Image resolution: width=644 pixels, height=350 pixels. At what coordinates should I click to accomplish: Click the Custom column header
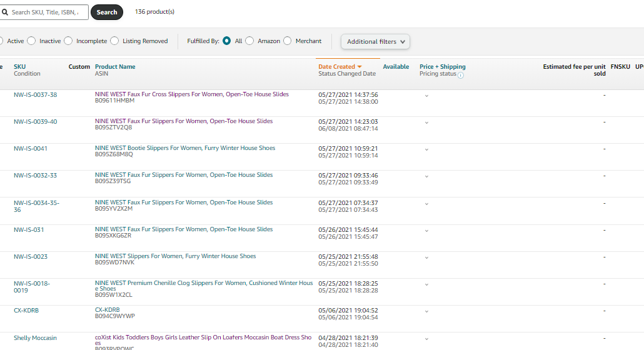[79, 66]
